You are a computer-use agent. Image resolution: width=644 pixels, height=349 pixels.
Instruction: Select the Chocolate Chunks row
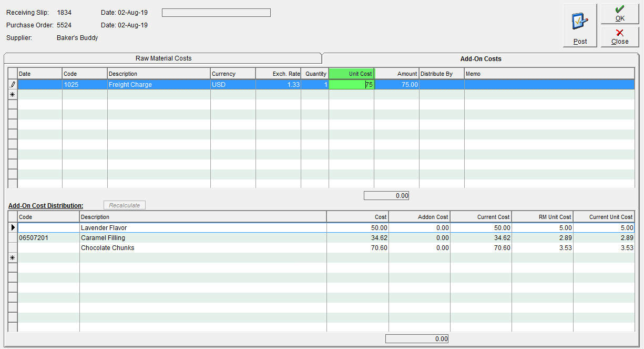tap(325, 248)
